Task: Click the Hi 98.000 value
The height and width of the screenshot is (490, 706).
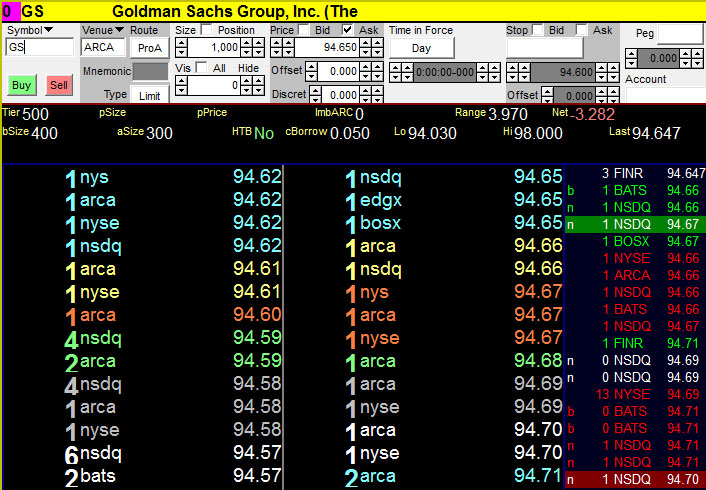Action: (538, 133)
